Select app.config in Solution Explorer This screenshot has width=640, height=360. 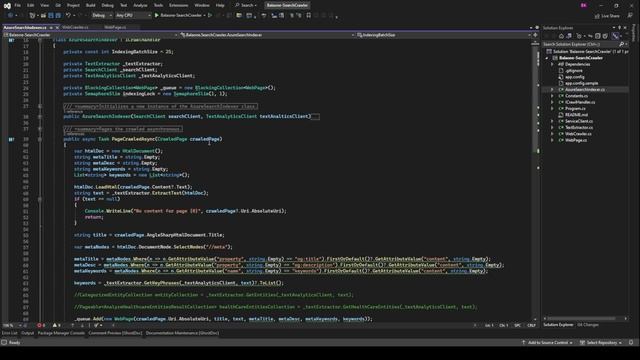point(575,77)
